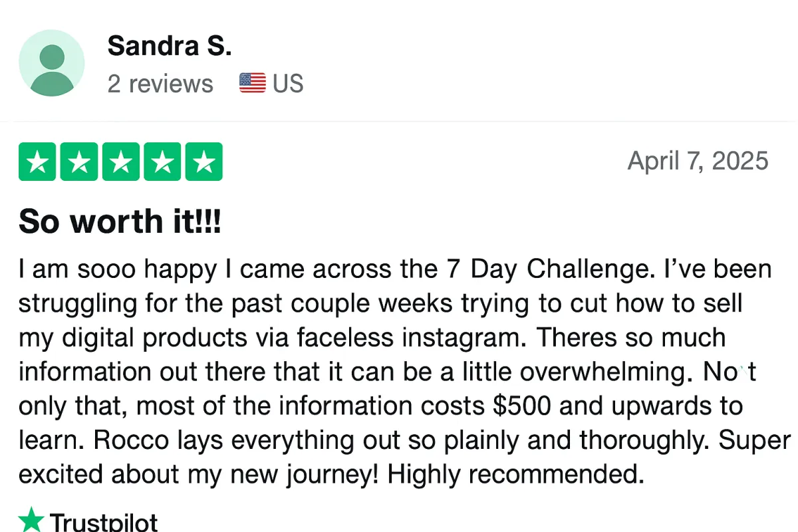Open the "So worth it!!!" review title

coord(120,221)
